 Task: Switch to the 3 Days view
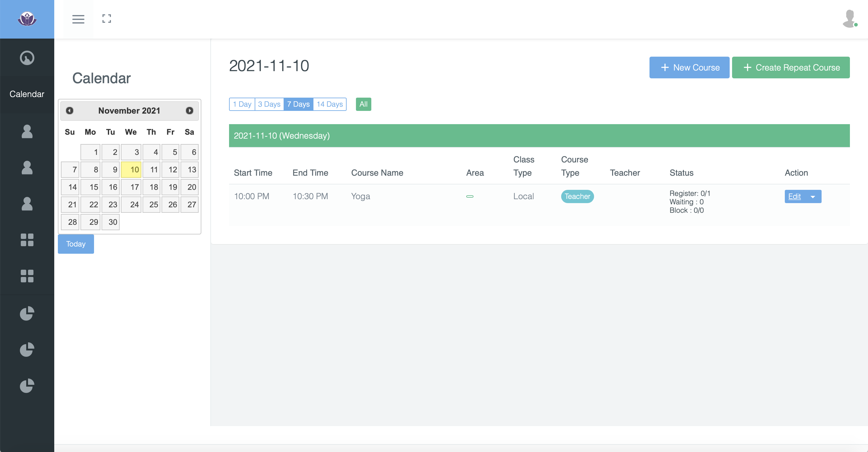[269, 104]
